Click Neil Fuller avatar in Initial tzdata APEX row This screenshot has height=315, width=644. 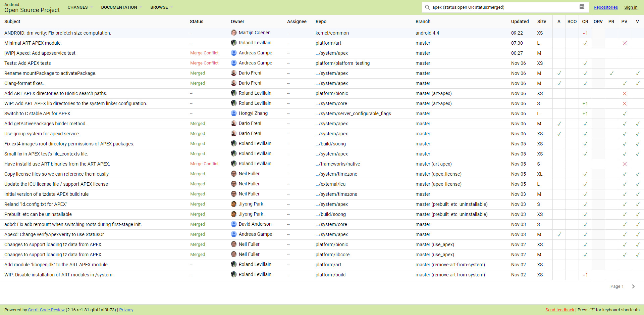pyautogui.click(x=234, y=194)
